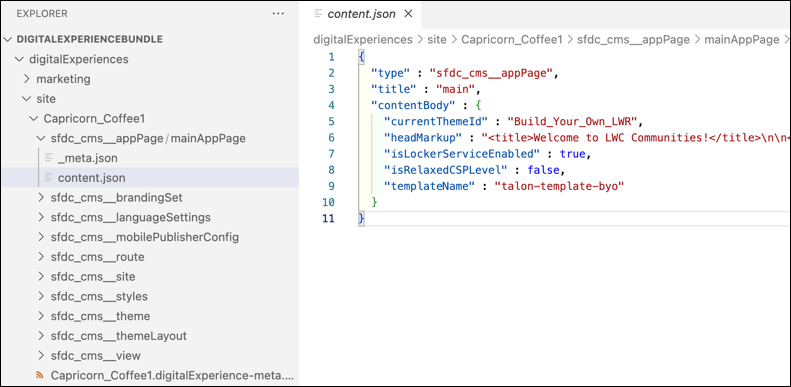
Task: Open Capricorn_Coffee1.digitalExperience-meta file
Action: pos(172,375)
